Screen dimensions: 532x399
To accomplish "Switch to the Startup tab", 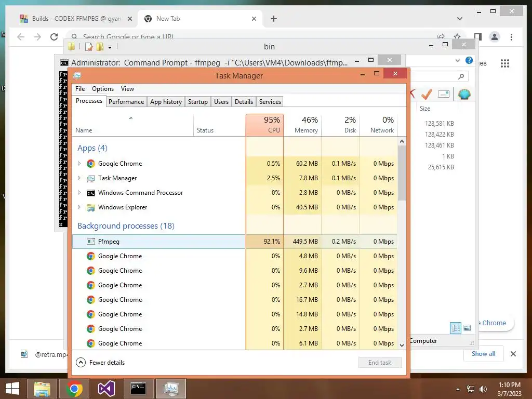I will (198, 102).
